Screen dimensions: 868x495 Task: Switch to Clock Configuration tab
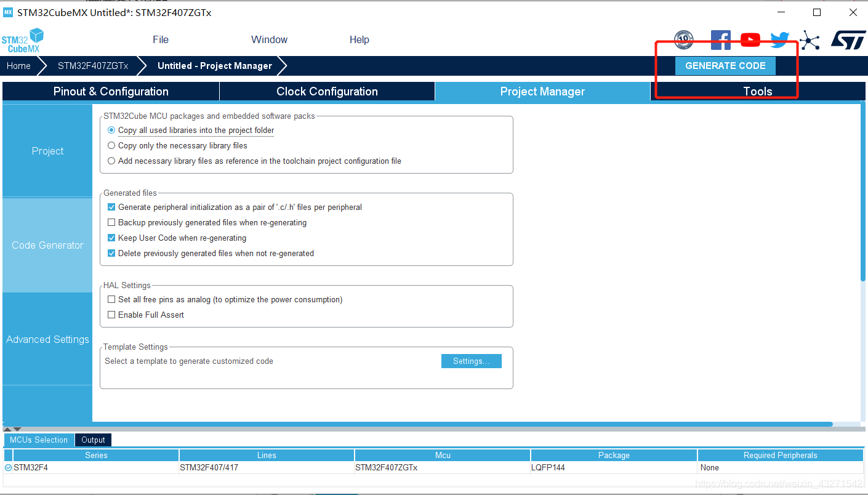click(327, 92)
